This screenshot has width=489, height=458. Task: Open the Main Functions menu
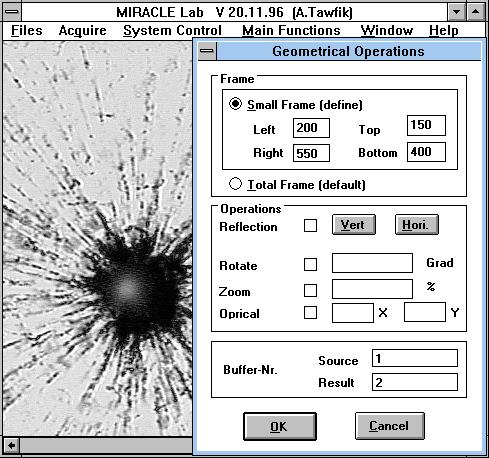[x=291, y=30]
